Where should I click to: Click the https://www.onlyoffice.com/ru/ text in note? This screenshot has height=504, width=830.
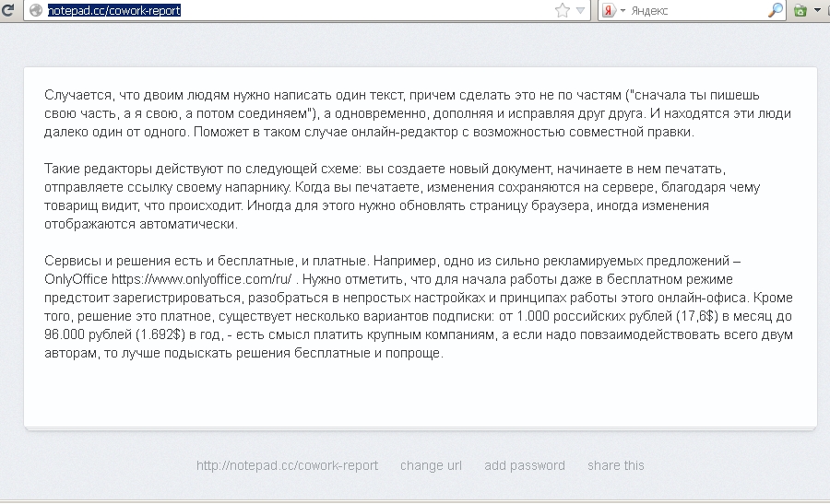tap(201, 279)
